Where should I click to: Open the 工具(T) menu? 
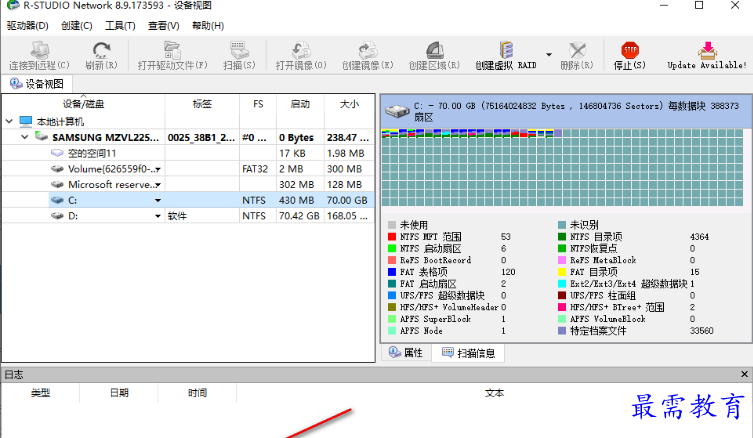click(120, 26)
